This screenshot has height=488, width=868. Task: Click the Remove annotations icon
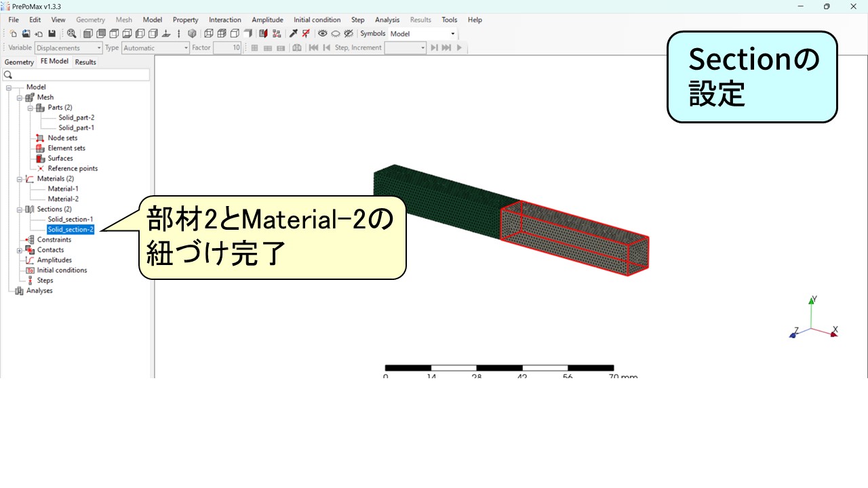pos(306,33)
